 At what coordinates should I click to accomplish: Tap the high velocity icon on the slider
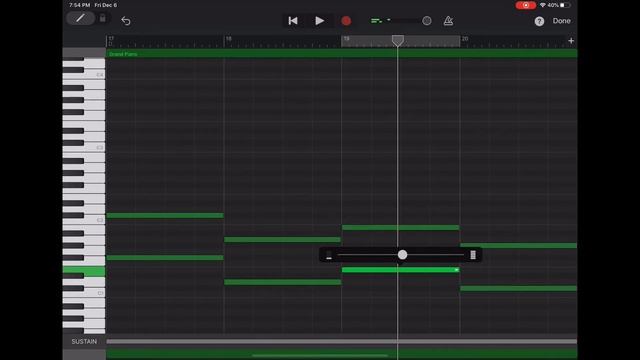tap(473, 255)
